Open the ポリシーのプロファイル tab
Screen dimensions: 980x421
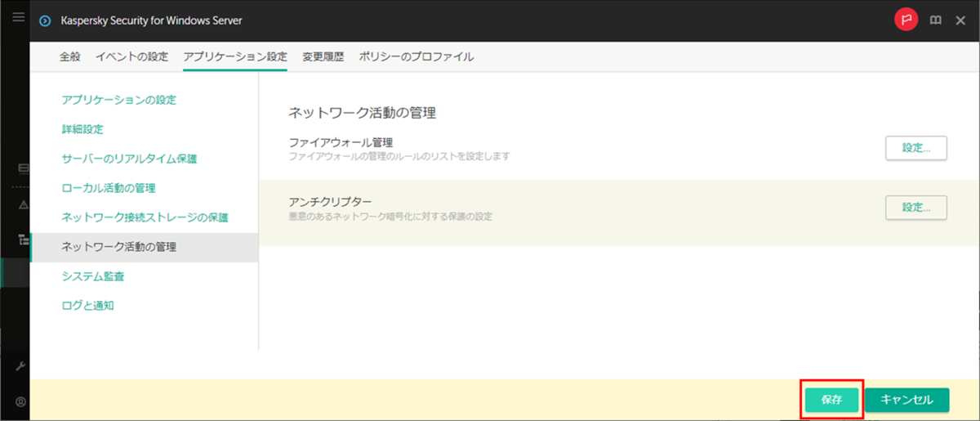point(416,57)
